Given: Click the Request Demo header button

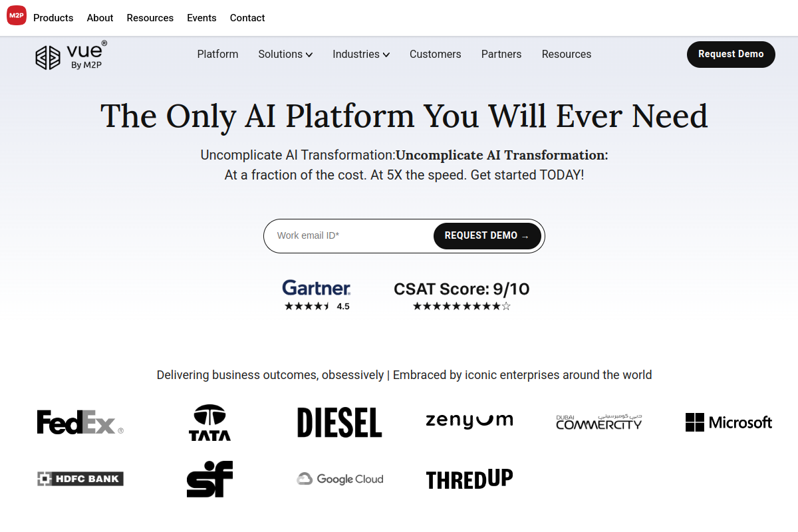Looking at the screenshot, I should coord(731,54).
